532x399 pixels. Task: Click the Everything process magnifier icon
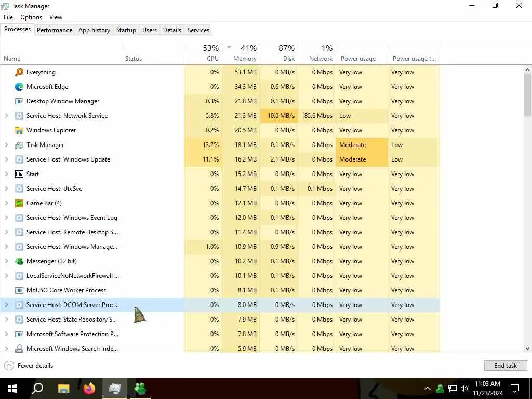pyautogui.click(x=19, y=72)
